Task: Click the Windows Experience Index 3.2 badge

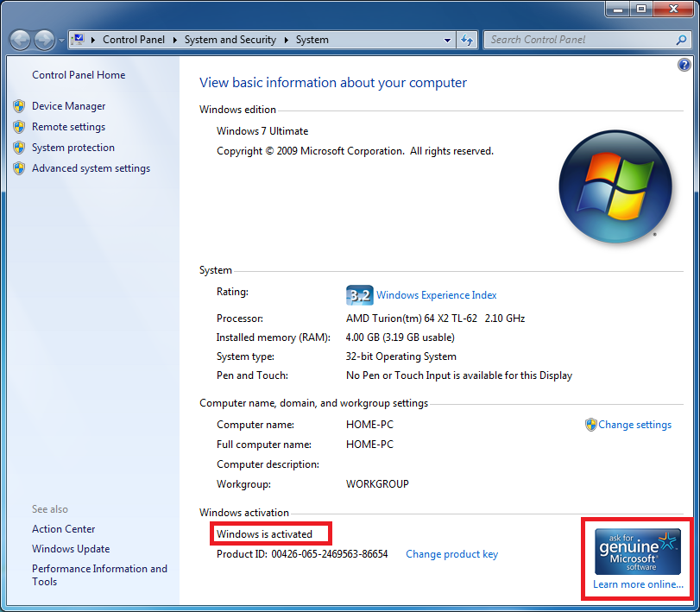Action: tap(359, 295)
